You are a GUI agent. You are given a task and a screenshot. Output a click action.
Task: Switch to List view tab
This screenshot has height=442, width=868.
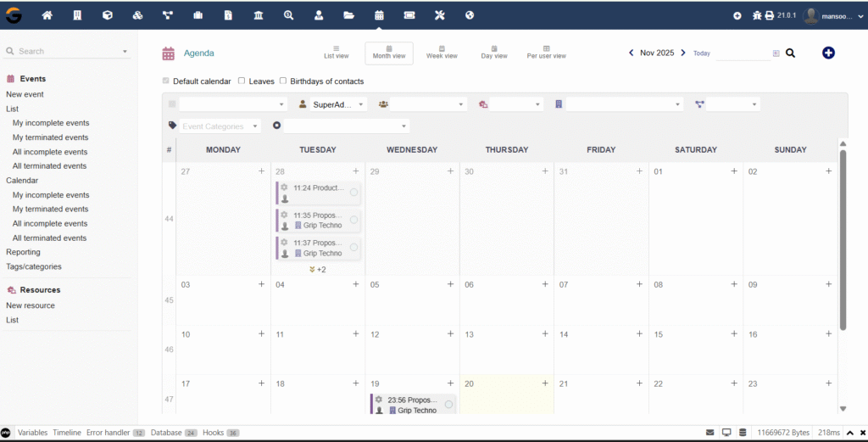coord(337,53)
